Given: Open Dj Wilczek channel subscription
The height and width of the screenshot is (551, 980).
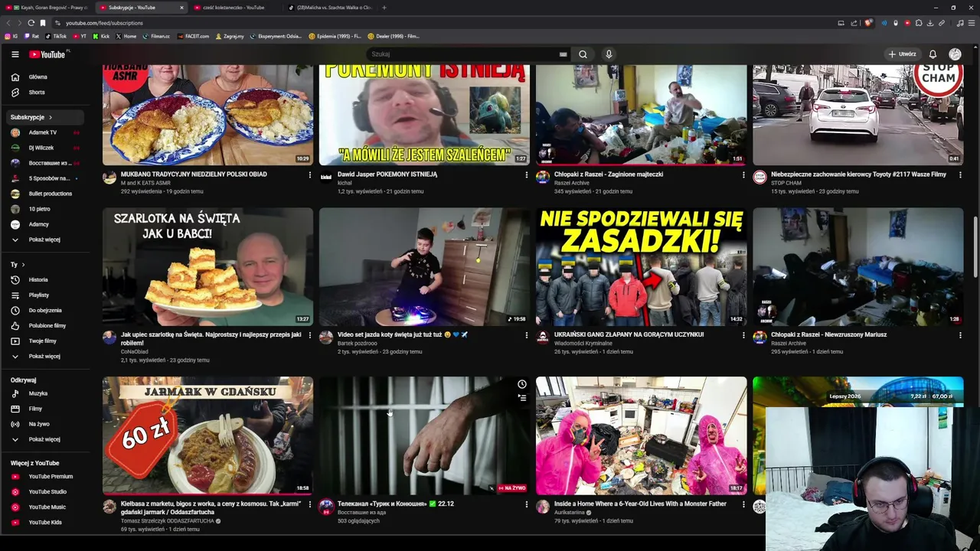Looking at the screenshot, I should [x=46, y=148].
